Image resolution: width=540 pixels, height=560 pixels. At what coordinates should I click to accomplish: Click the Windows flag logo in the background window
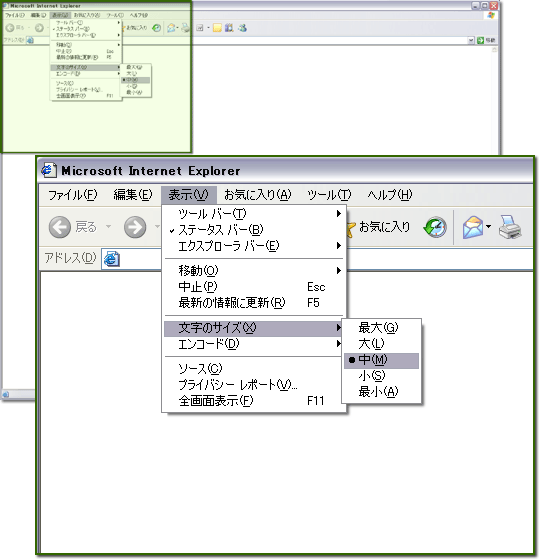pyautogui.click(x=491, y=15)
